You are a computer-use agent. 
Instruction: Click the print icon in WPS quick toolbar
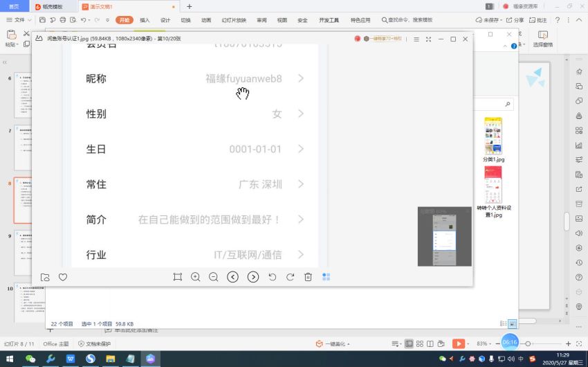[x=63, y=20]
